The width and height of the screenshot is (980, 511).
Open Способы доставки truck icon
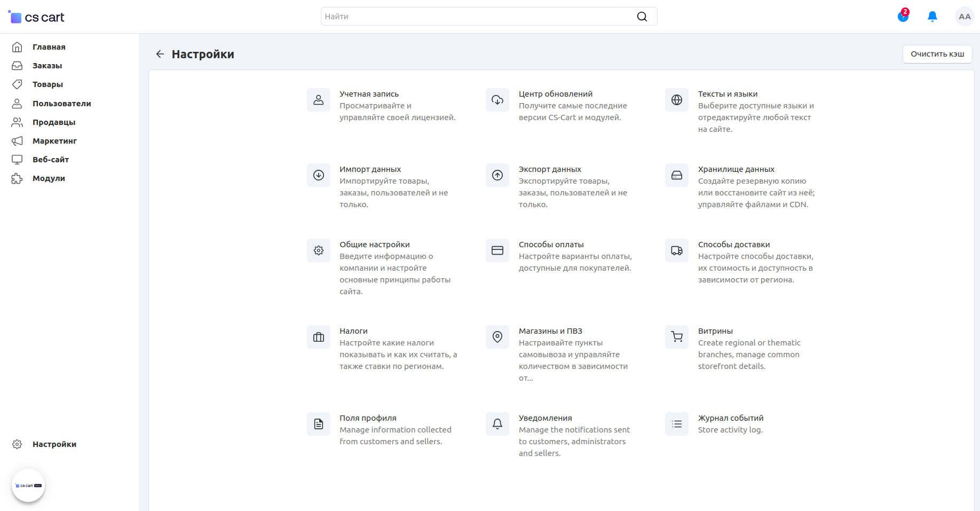[677, 250]
